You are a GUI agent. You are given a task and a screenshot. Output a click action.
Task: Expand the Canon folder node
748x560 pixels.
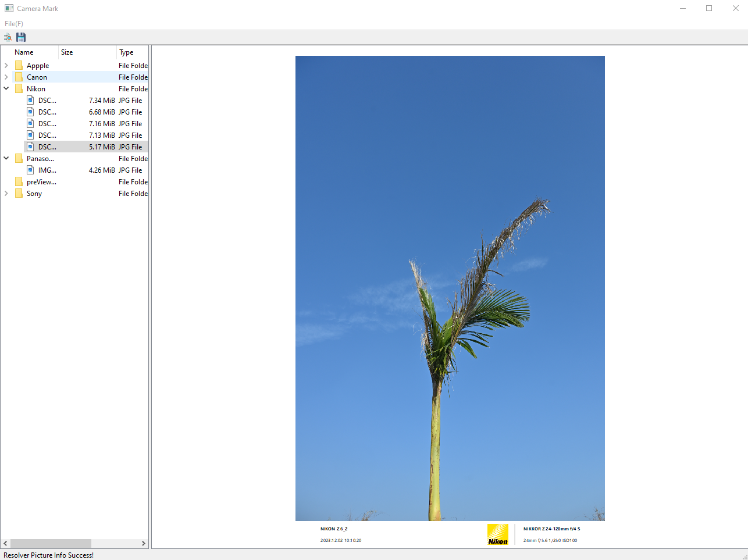point(6,77)
